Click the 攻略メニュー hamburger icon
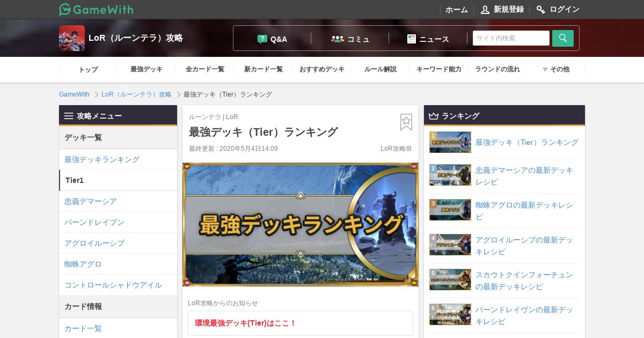The image size is (644, 338). coord(69,116)
